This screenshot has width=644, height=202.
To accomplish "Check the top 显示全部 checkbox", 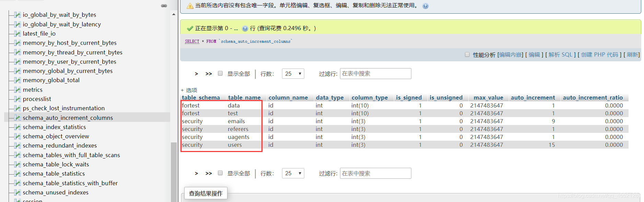I will coord(220,73).
